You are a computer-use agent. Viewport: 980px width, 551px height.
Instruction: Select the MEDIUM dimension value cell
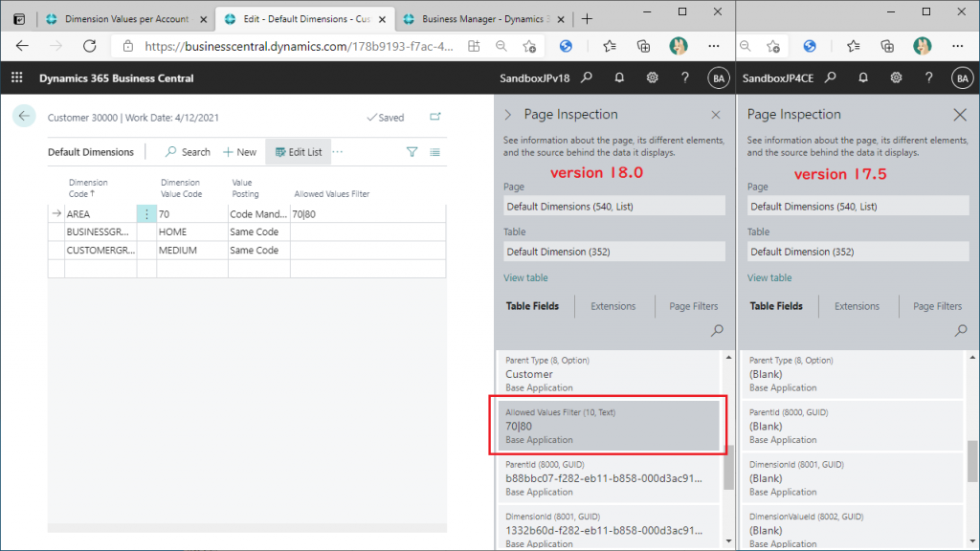(191, 250)
